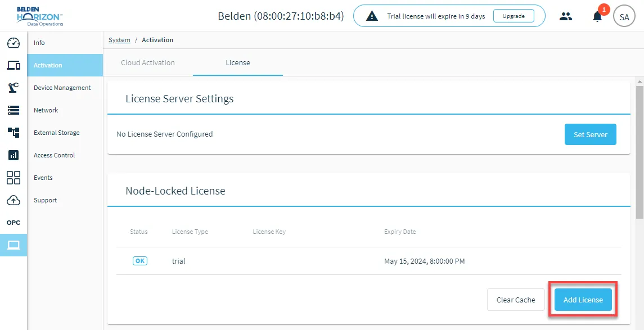Click the OK status badge of trial license

pos(140,261)
